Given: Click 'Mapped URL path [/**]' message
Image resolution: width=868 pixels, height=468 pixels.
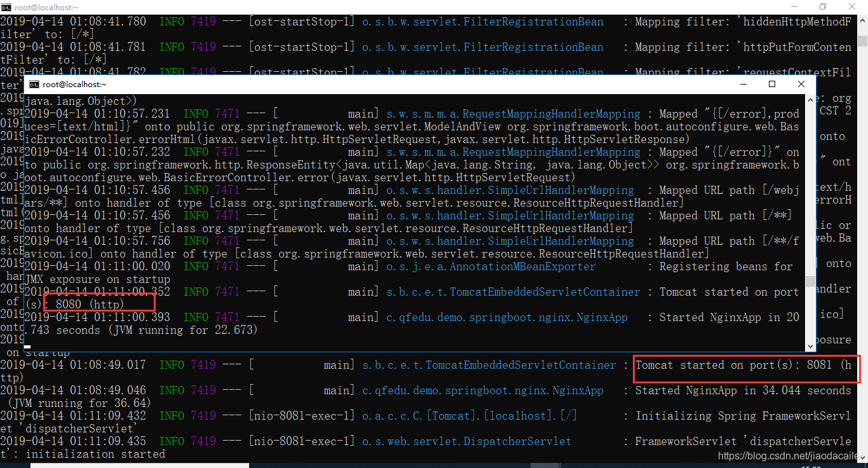Looking at the screenshot, I should click(726, 216).
